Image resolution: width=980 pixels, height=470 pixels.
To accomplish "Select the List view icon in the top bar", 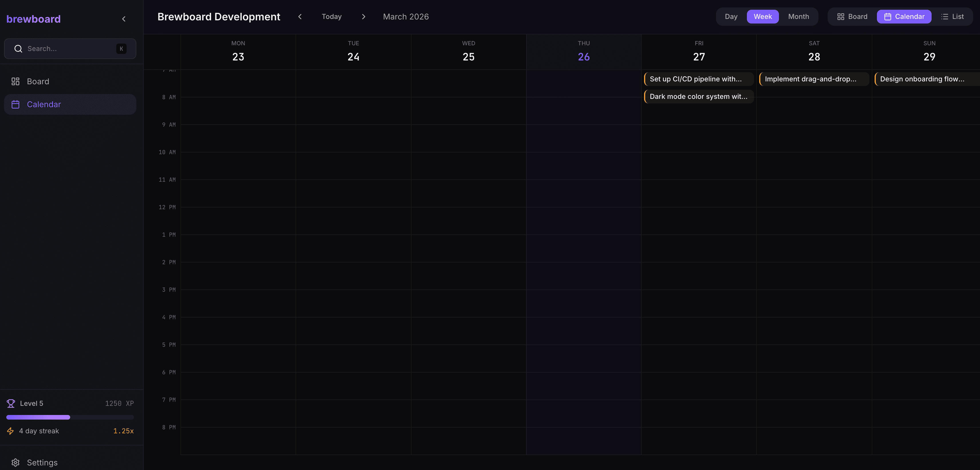I will tap(944, 16).
